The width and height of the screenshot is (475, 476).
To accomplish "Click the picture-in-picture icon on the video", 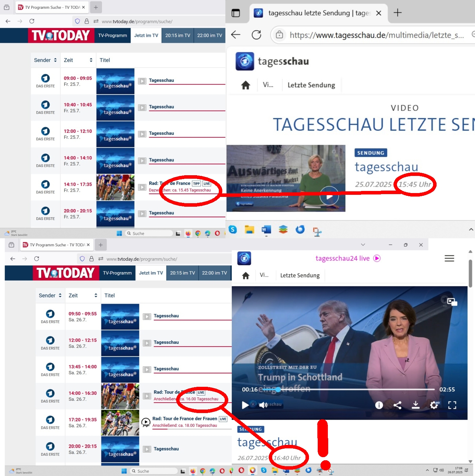I will point(452,302).
